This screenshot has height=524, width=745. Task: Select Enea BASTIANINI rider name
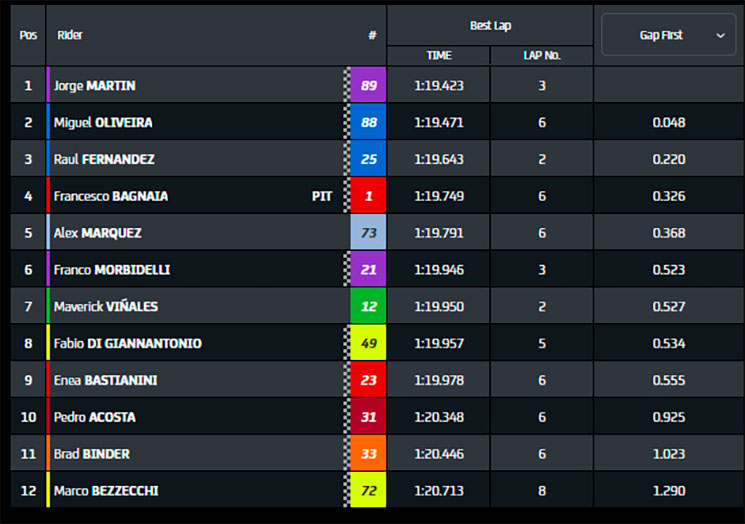(x=105, y=380)
